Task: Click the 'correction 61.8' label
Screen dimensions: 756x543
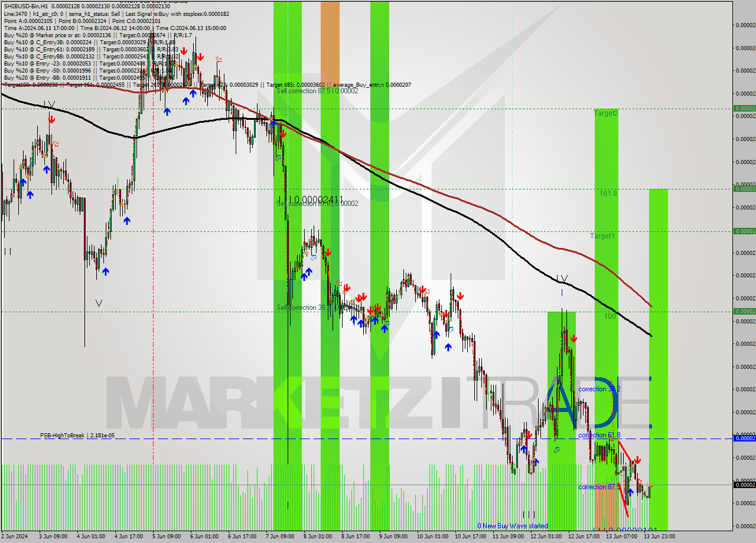Action: (599, 435)
